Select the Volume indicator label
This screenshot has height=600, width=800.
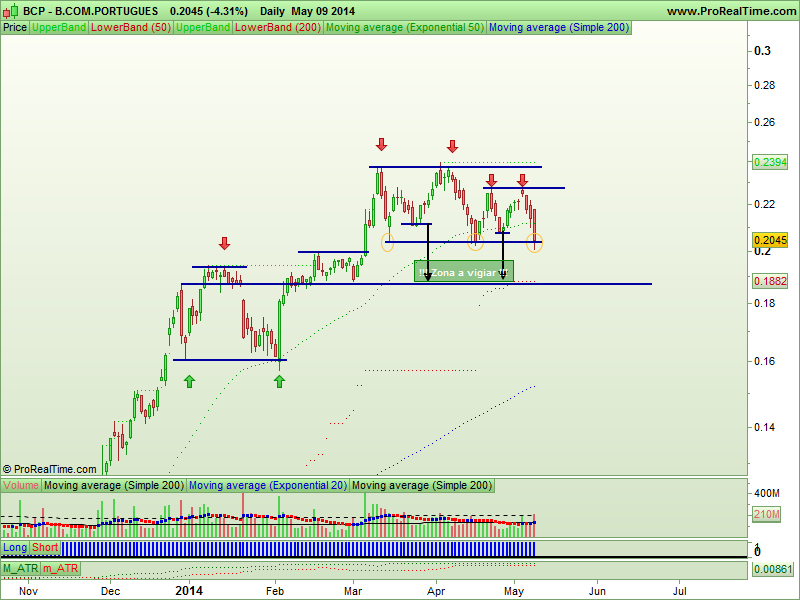tap(21, 485)
